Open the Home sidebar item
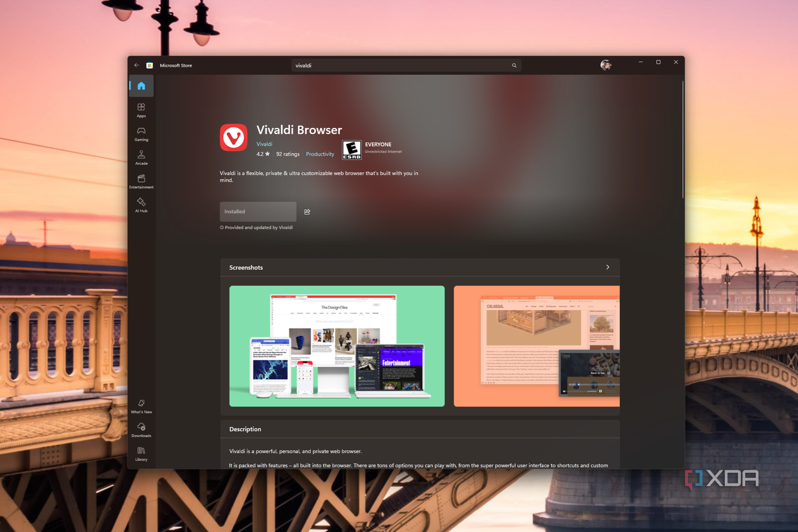This screenshot has height=532, width=798. [x=141, y=86]
